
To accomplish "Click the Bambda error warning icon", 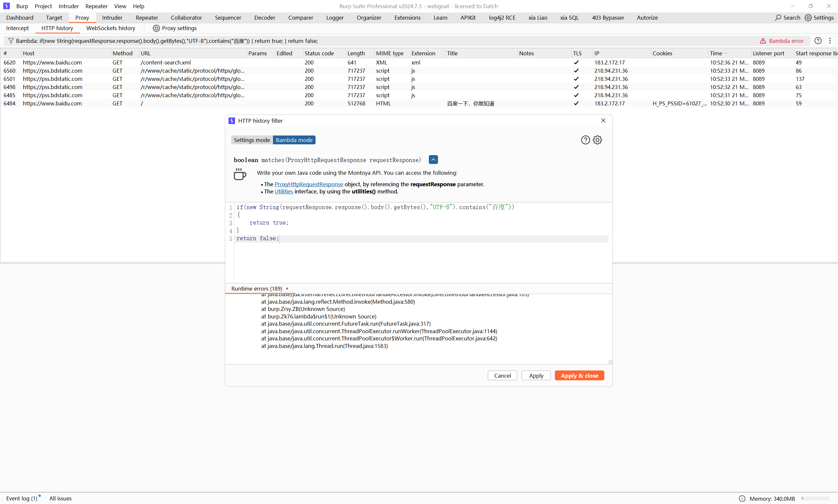I will [x=763, y=41].
